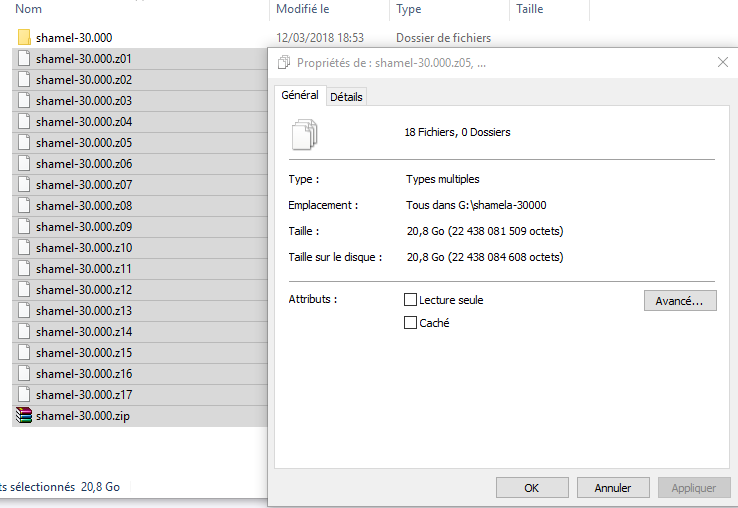The width and height of the screenshot is (738, 508).
Task: Close the Propriétés dialog window
Action: click(723, 62)
